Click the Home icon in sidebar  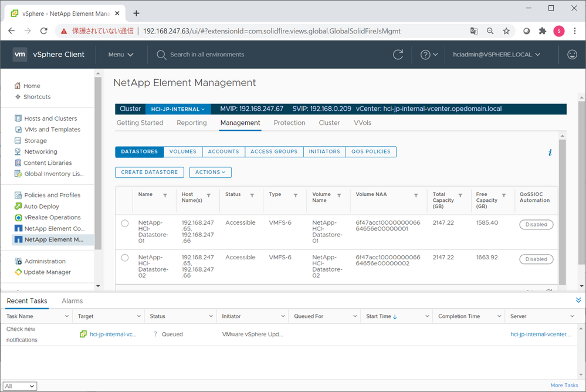[18, 86]
